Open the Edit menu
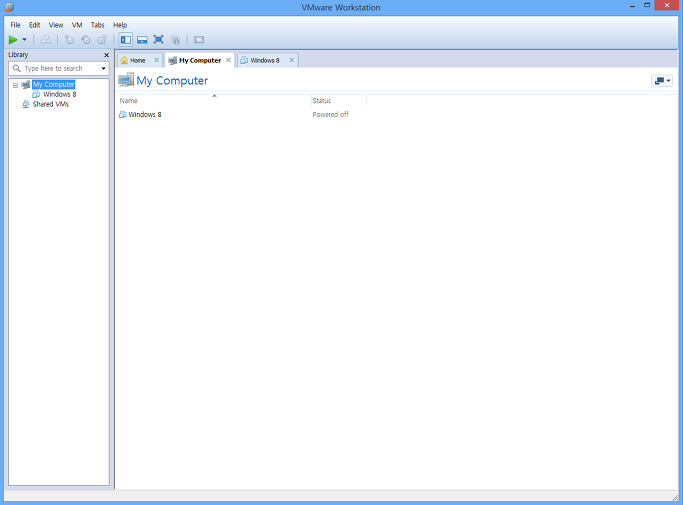The width and height of the screenshot is (683, 505). (34, 25)
